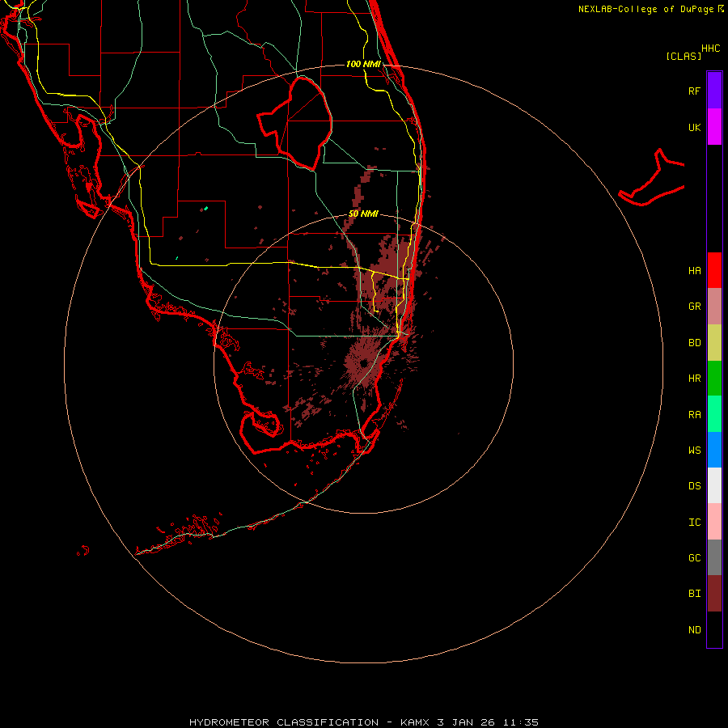The height and width of the screenshot is (728, 728).
Task: Pick the HR green legend swatch
Action: pyautogui.click(x=714, y=378)
